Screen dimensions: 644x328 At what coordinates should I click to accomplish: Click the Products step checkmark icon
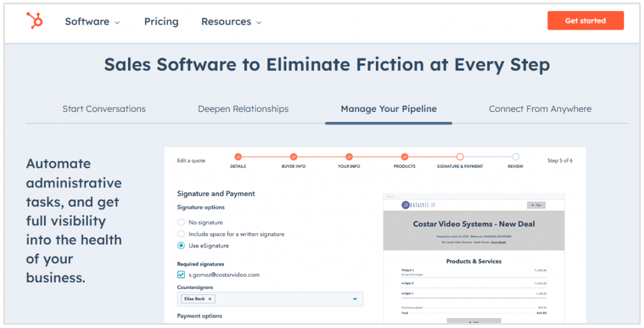[404, 157]
